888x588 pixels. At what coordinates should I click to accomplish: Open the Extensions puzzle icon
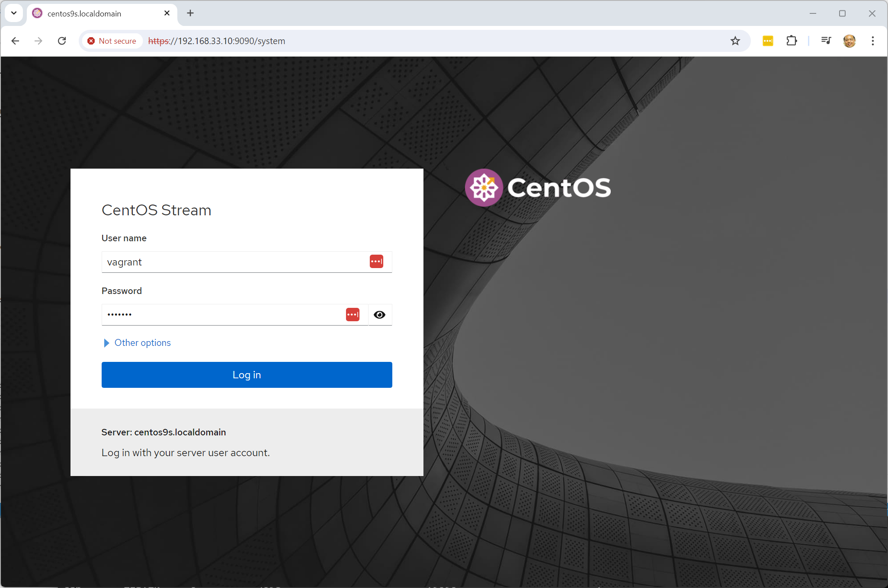[791, 41]
